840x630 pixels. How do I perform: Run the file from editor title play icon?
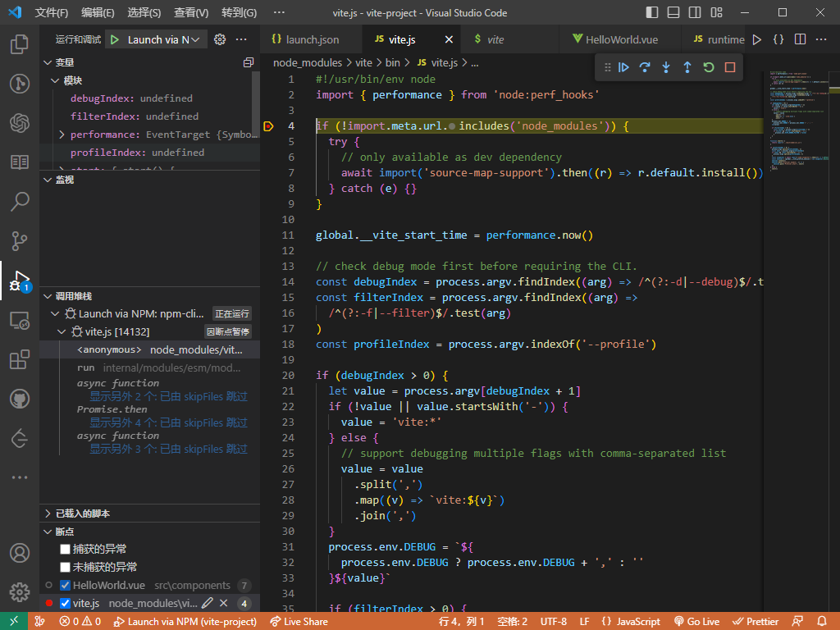pyautogui.click(x=757, y=39)
